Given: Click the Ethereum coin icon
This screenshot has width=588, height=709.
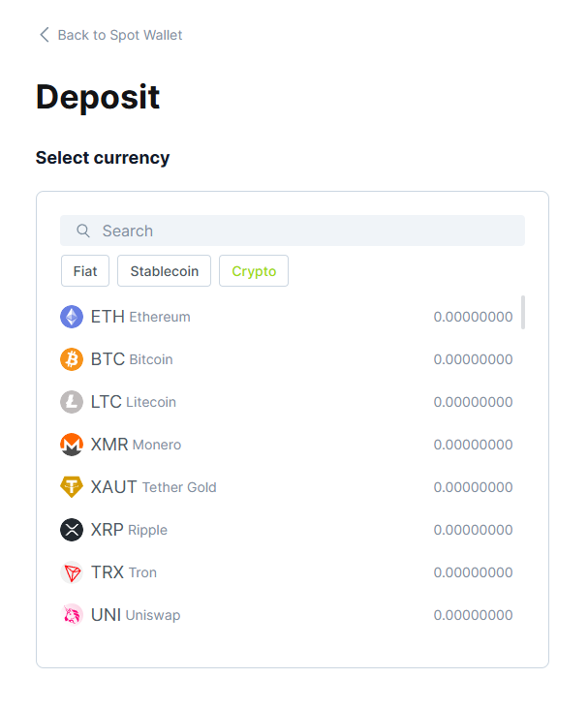Looking at the screenshot, I should pyautogui.click(x=72, y=317).
